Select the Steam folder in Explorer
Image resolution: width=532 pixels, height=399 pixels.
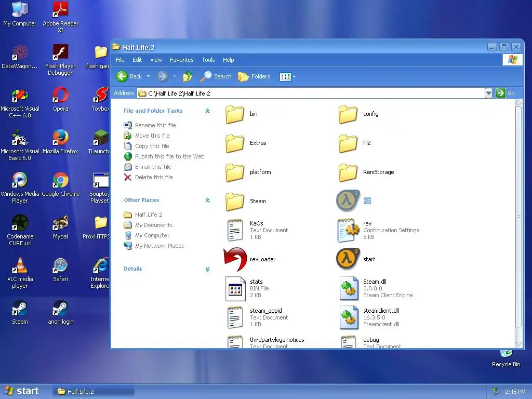click(x=235, y=202)
